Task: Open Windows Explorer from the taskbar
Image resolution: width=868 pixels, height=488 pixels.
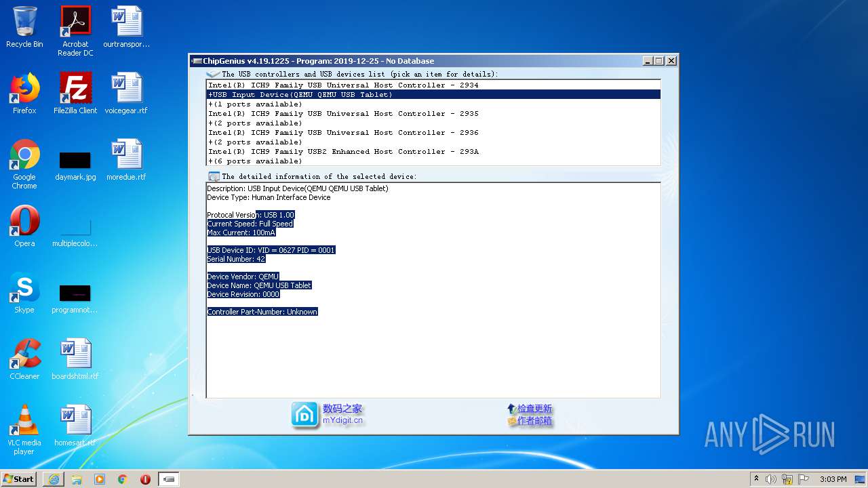Action: tap(77, 479)
